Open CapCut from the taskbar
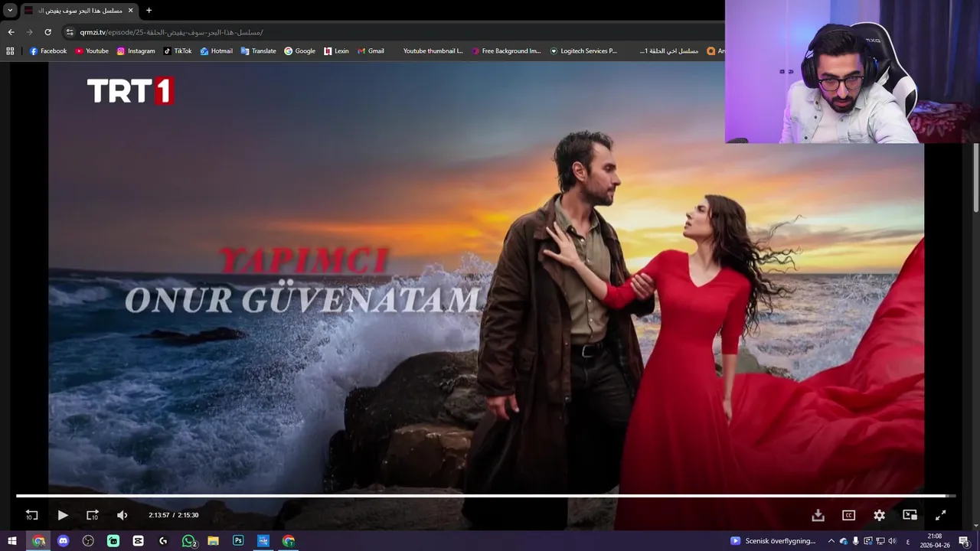980x551 pixels. tap(138, 541)
